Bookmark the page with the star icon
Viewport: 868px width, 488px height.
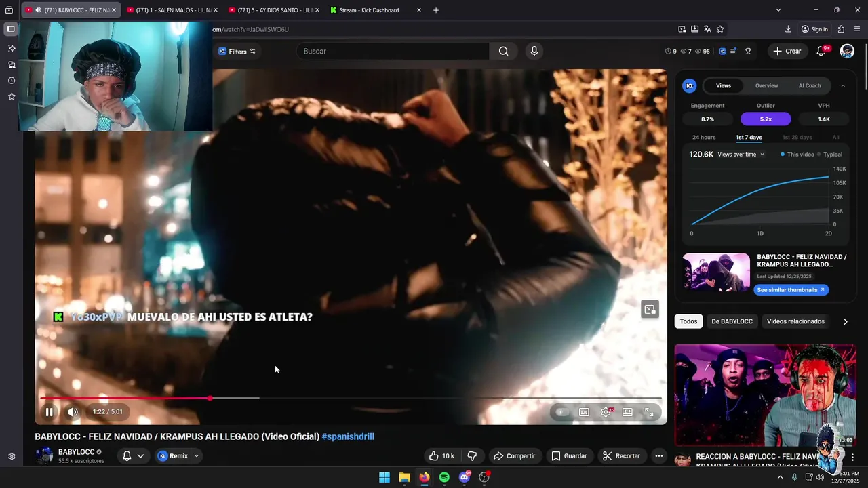pos(720,29)
